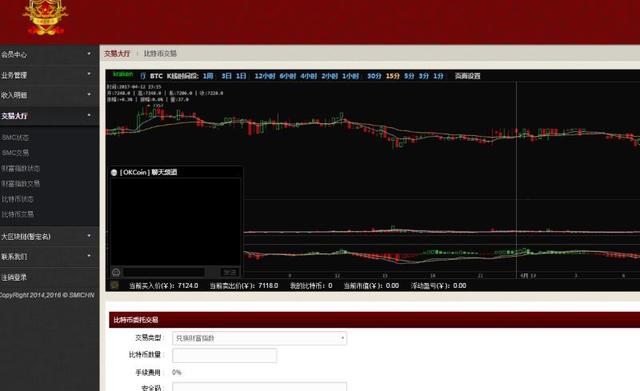The height and width of the screenshot is (391, 640).
Task: Click 注销登录 to log out
Action: [x=14, y=278]
